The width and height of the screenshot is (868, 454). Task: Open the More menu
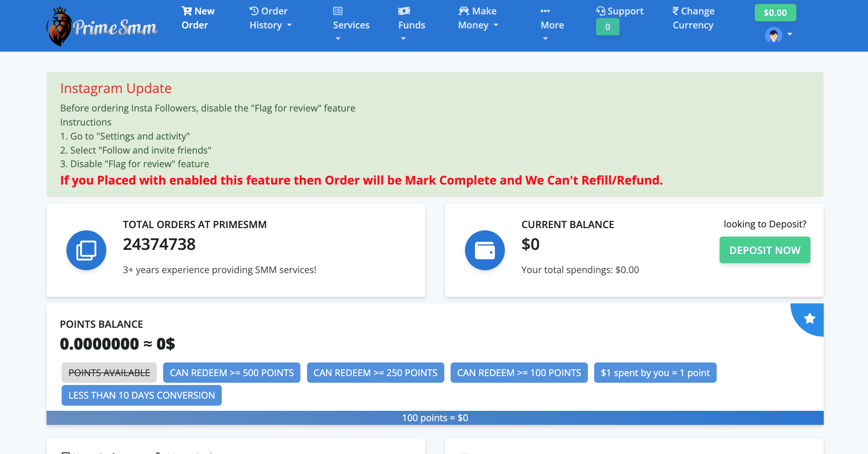click(x=552, y=25)
